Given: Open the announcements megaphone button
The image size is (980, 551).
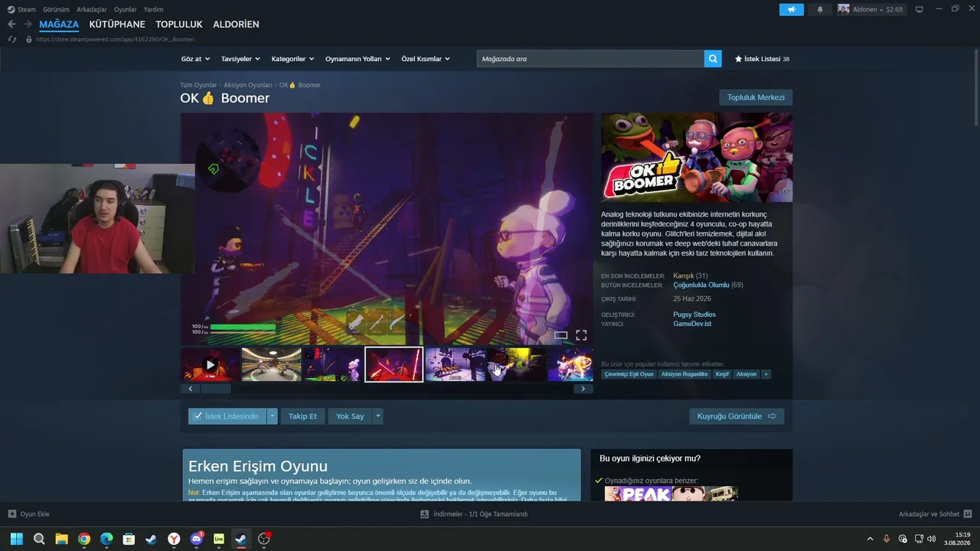Looking at the screenshot, I should [792, 9].
